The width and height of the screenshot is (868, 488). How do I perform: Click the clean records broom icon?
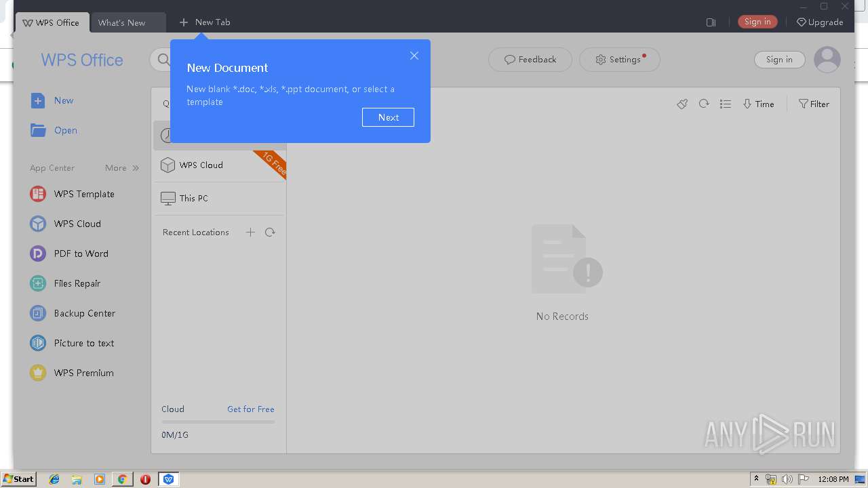(682, 104)
